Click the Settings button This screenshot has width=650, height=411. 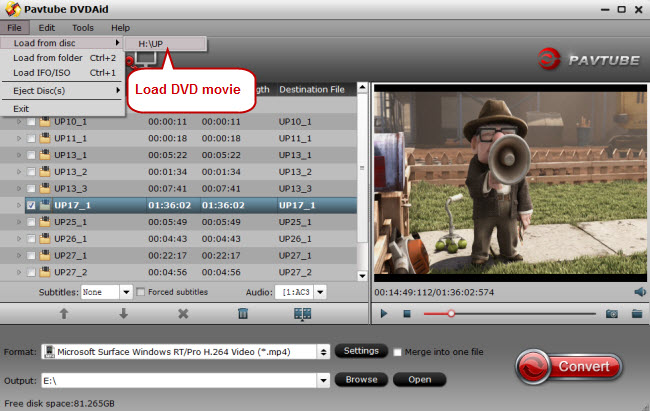361,351
